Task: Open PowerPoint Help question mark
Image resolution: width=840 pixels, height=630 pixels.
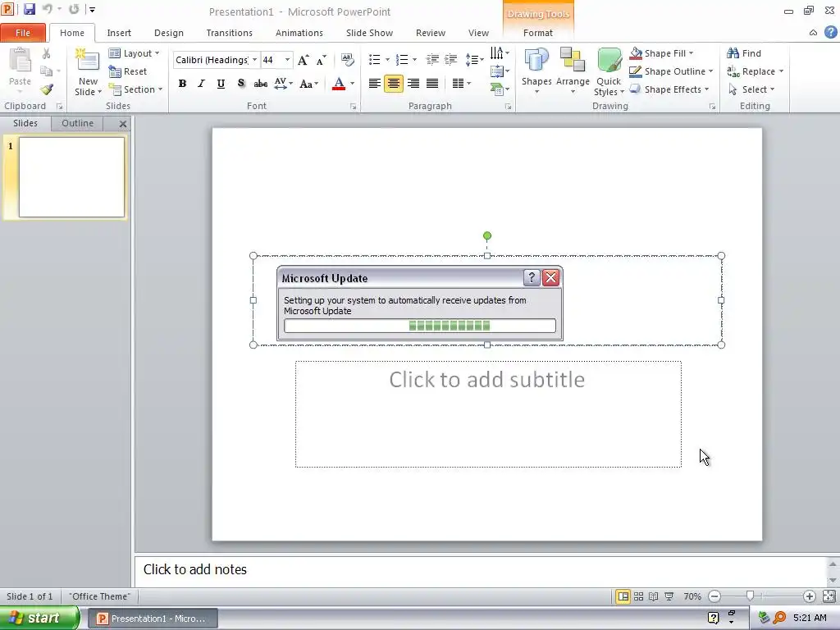Action: (x=830, y=32)
